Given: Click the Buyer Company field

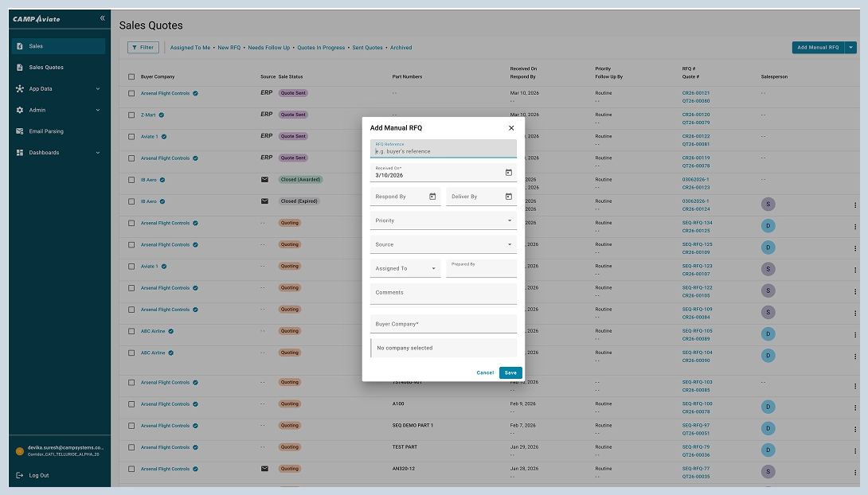Looking at the screenshot, I should [x=443, y=324].
